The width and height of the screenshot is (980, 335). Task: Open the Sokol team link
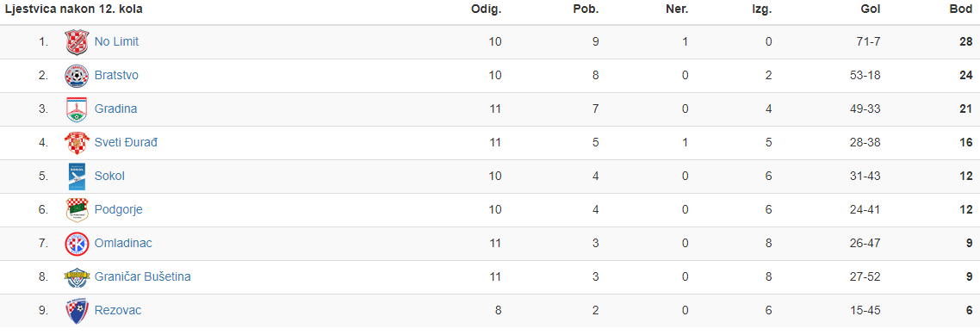point(109,177)
